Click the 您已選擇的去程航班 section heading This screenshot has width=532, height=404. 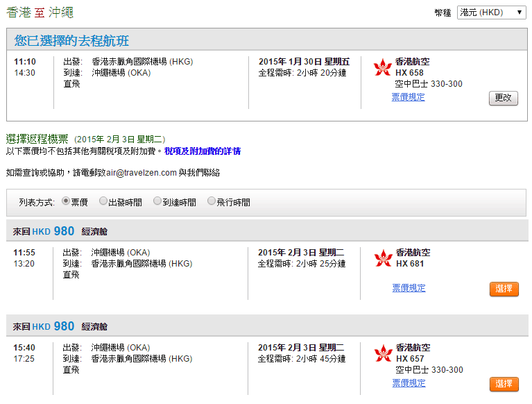71,41
